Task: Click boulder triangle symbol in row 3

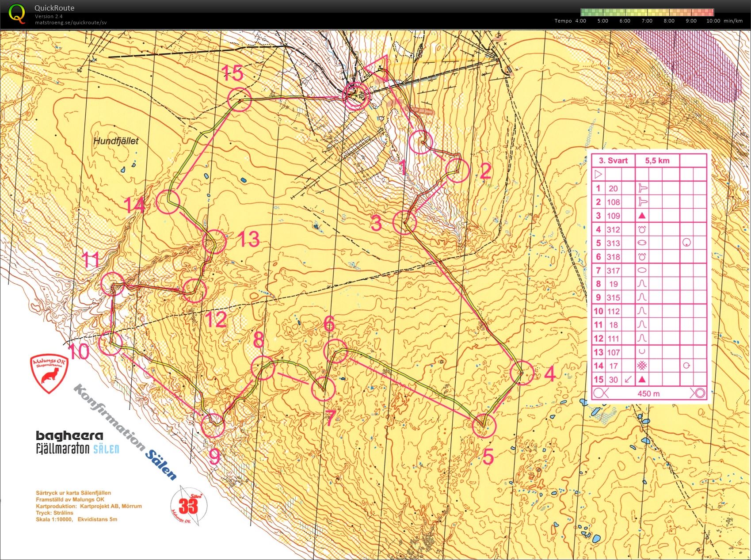Action: tap(642, 216)
